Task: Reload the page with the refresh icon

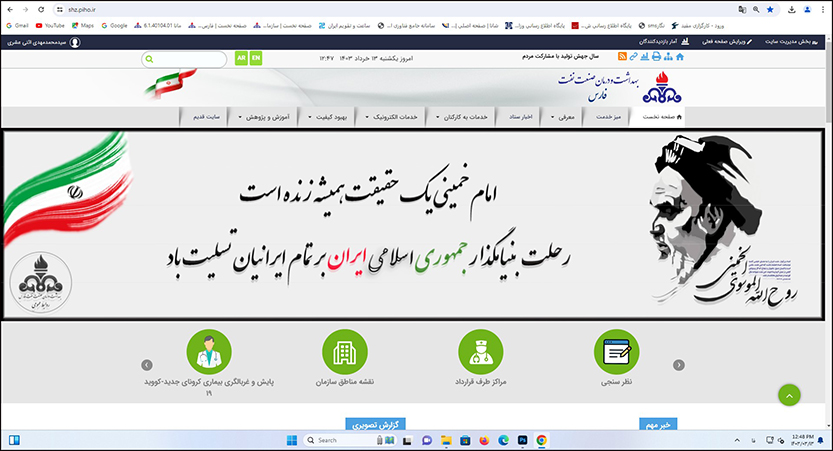Action: [41, 10]
